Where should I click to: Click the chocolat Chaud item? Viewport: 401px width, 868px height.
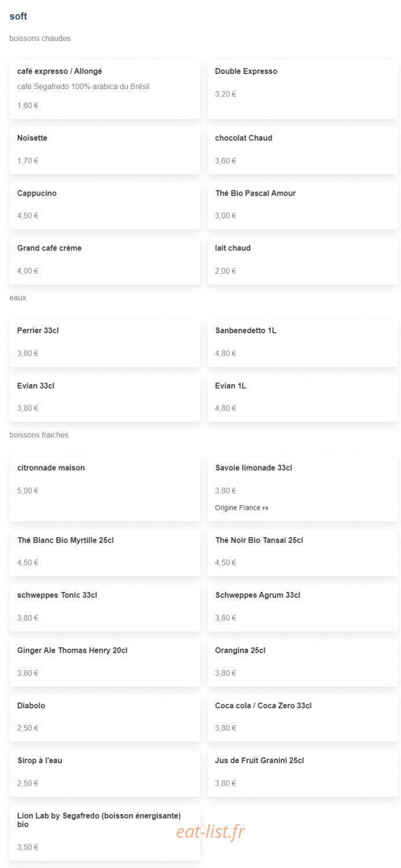click(303, 150)
